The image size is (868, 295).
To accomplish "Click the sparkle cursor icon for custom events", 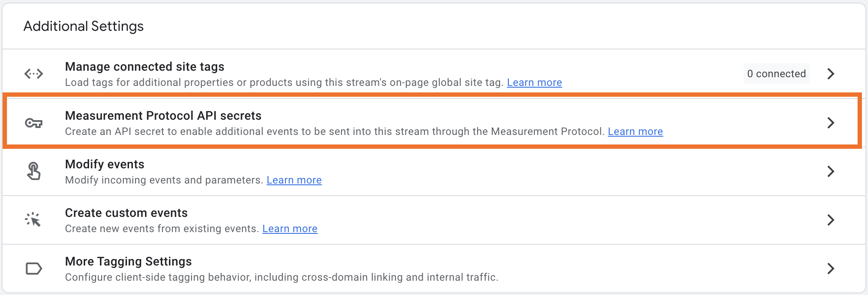I will [x=33, y=220].
